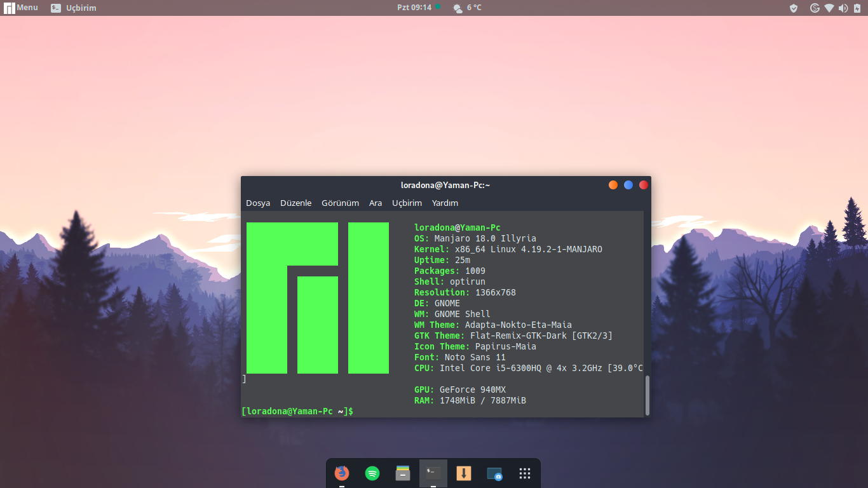Click the Uçbirim app indicator in top bar
Viewport: 868px width, 488px height.
[74, 8]
